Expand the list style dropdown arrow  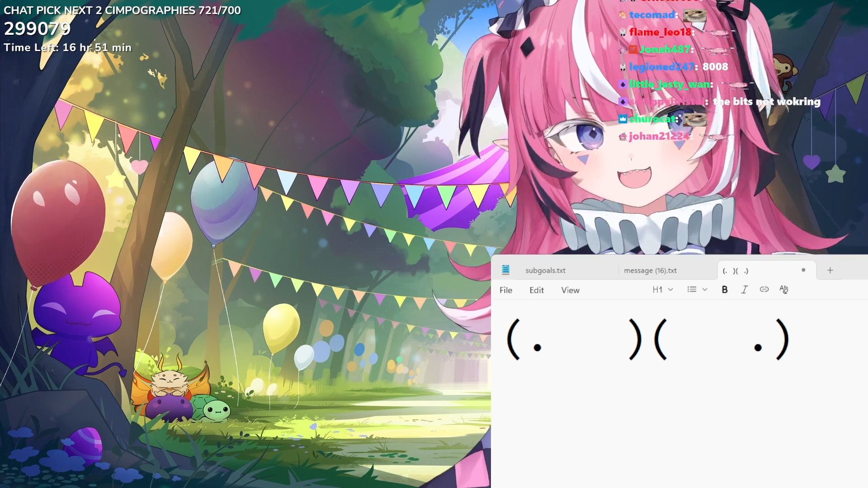(x=705, y=290)
